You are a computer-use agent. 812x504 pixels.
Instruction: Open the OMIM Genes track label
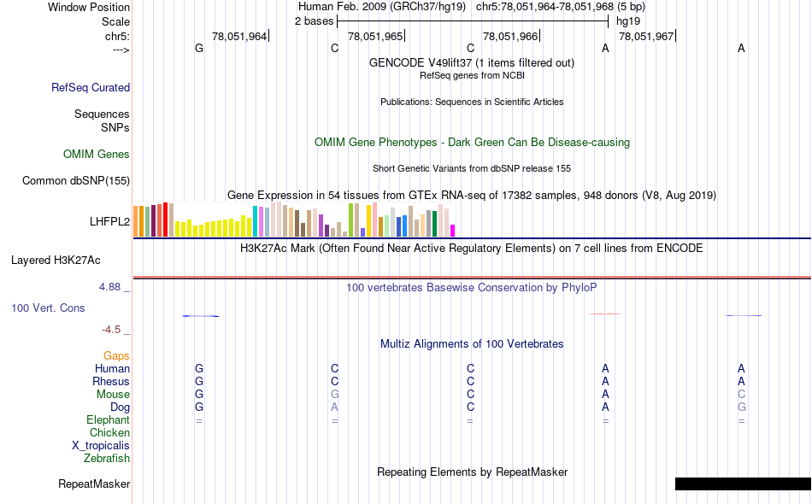point(97,155)
